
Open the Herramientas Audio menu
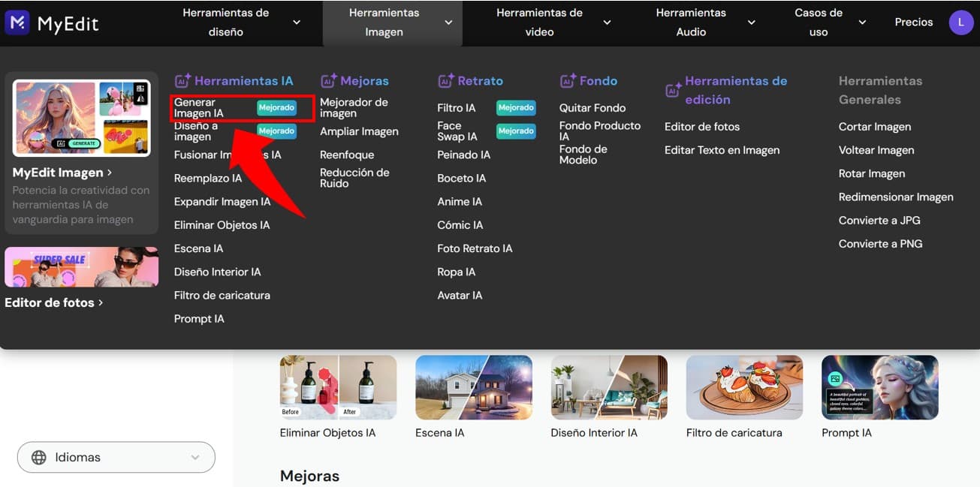pyautogui.click(x=691, y=23)
